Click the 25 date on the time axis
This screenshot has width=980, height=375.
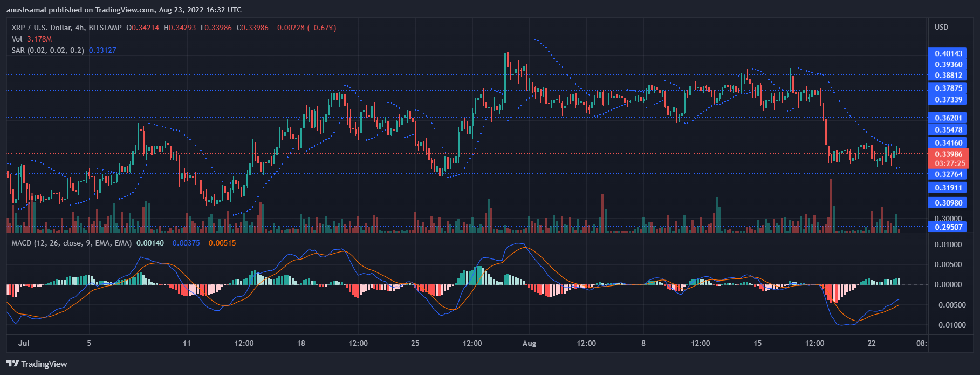click(415, 343)
